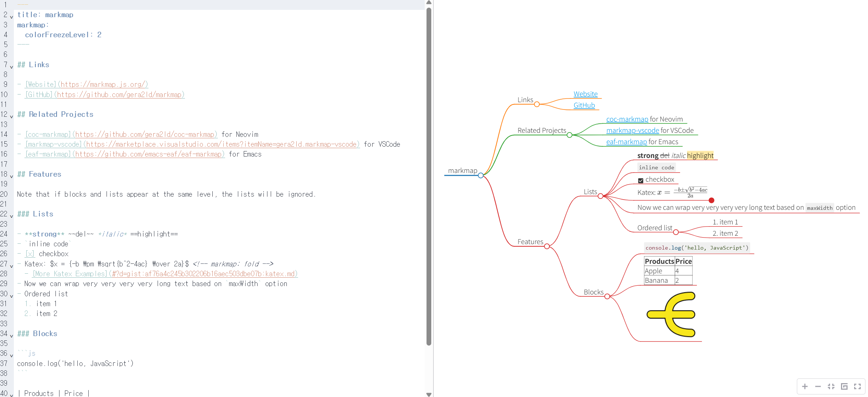Collapse the Blocks node circle

(607, 296)
